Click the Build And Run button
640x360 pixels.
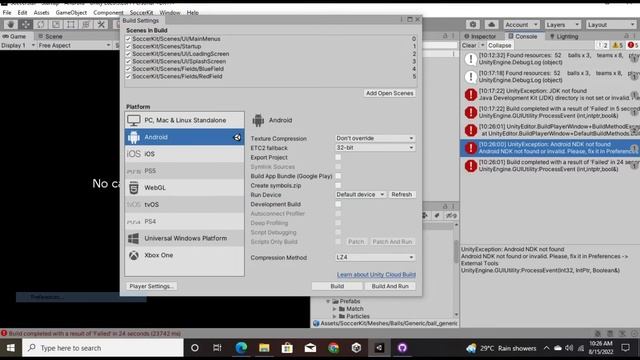coord(390,286)
